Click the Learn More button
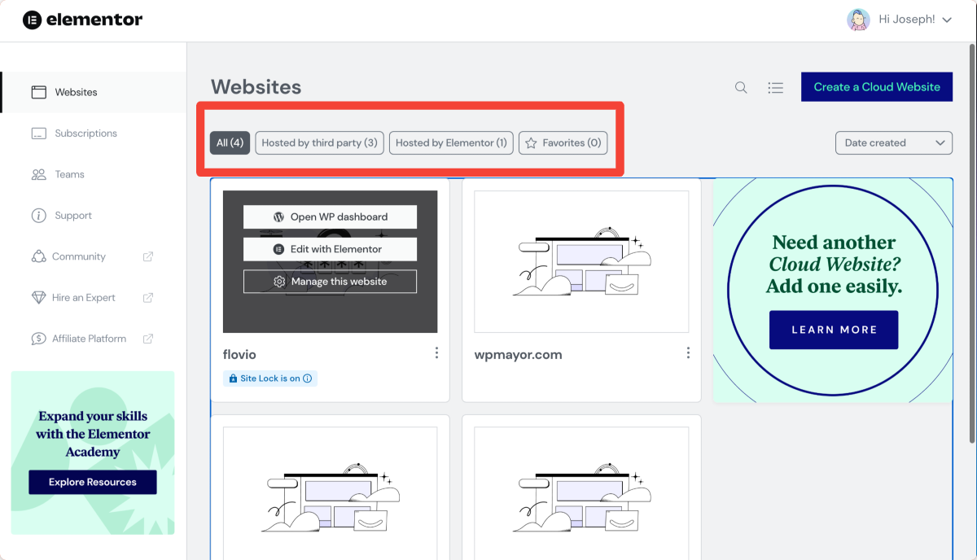 [834, 330]
